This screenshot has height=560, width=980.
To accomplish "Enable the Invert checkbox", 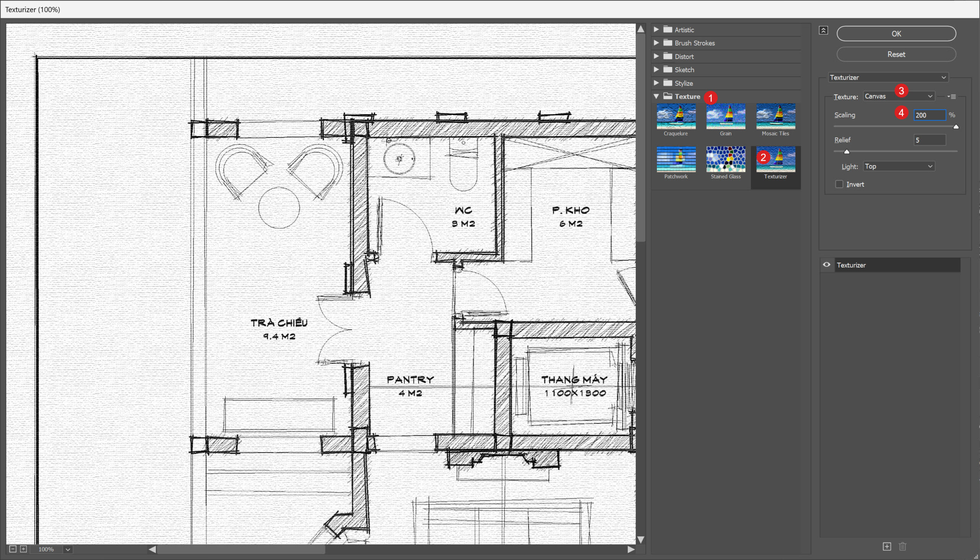I will 839,184.
